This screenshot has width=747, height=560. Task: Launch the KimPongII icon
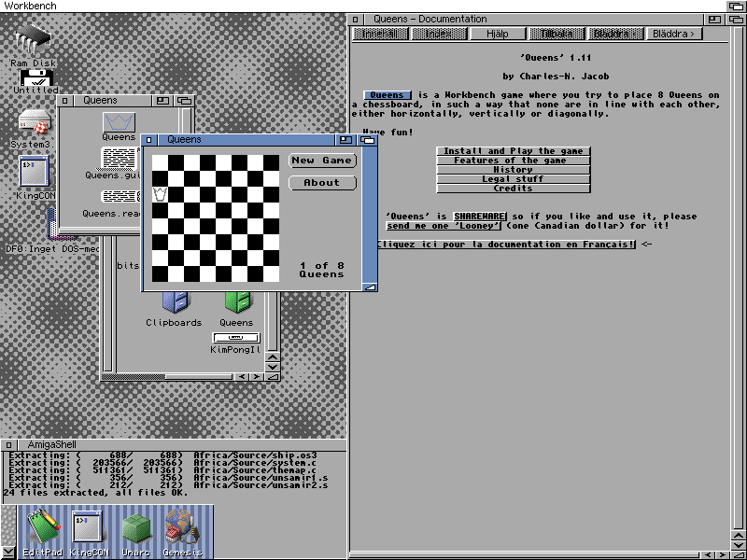pyautogui.click(x=236, y=338)
